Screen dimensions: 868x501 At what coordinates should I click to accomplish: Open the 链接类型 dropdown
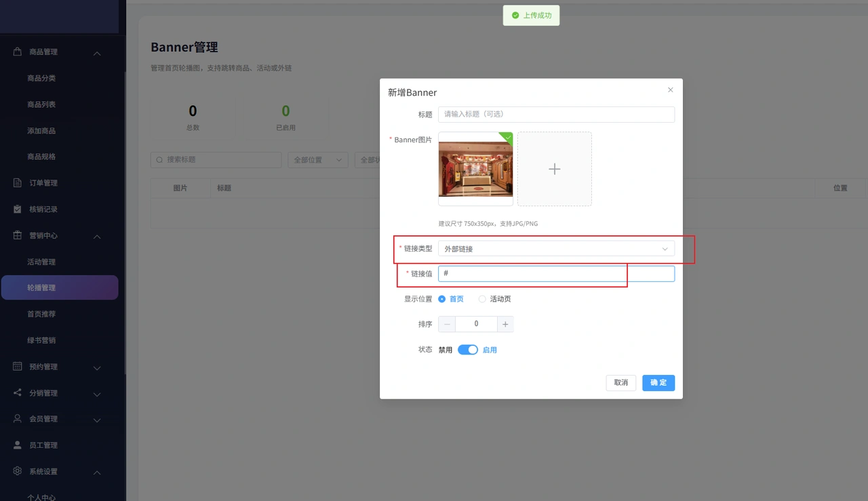point(556,249)
